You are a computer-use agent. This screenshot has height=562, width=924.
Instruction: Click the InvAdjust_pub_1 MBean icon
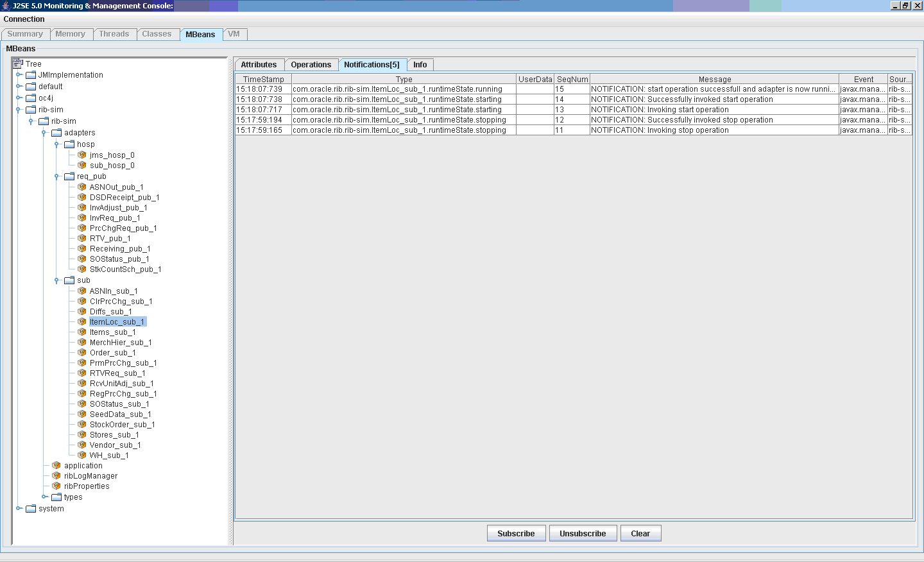tap(82, 207)
